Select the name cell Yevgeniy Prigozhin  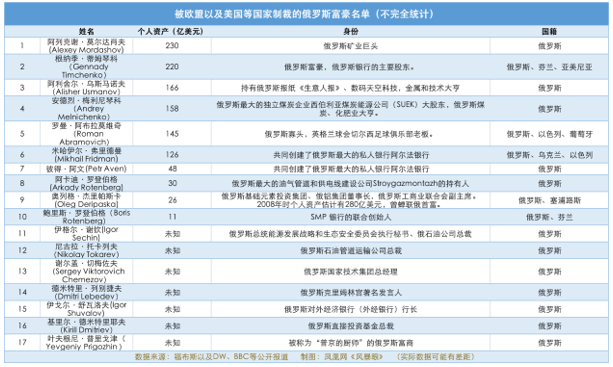click(86, 343)
